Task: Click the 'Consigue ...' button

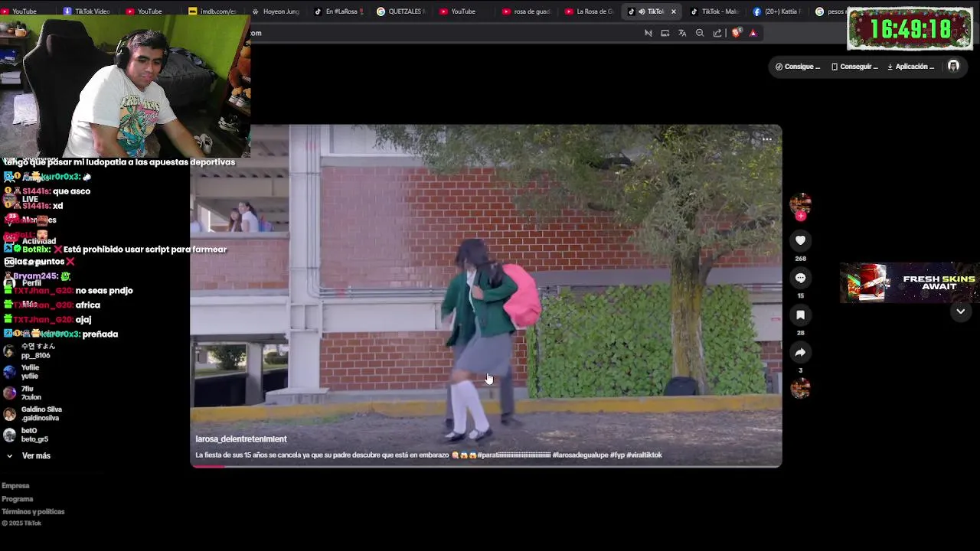Action: tap(798, 67)
